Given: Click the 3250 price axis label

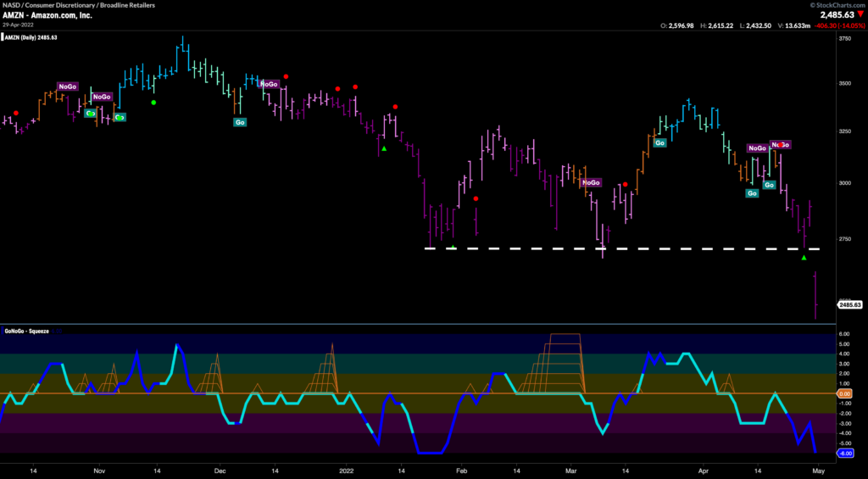Looking at the screenshot, I should [x=845, y=131].
